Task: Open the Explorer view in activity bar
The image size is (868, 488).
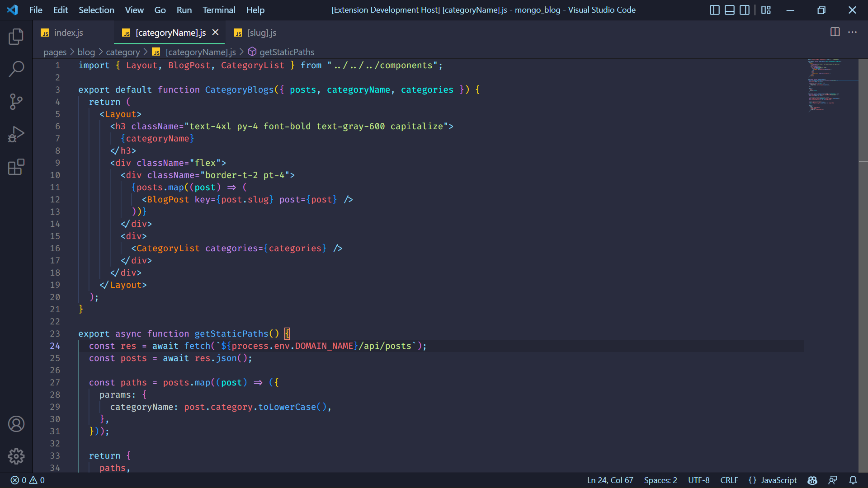Action: (16, 37)
